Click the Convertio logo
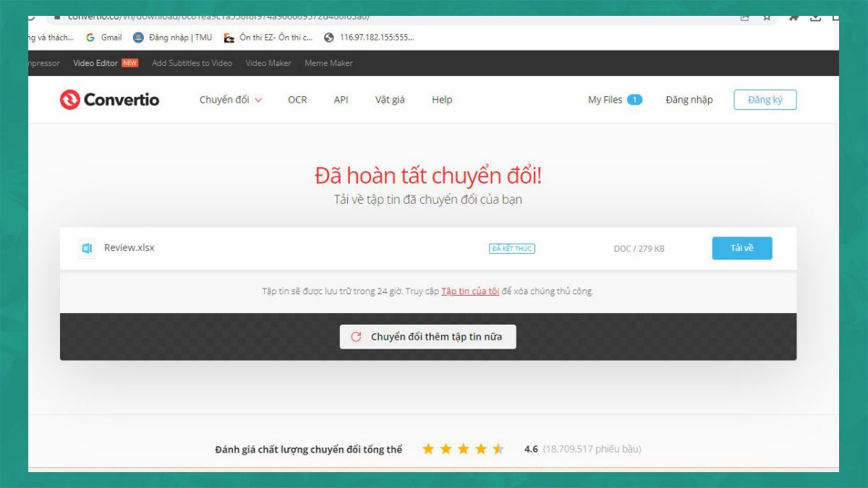 (109, 100)
